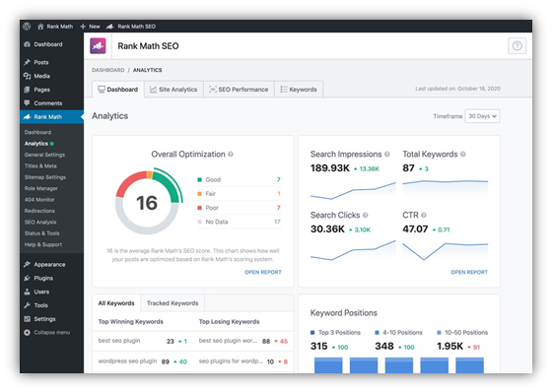Open 404 Monitor submenu item
The width and height of the screenshot is (552, 392).
coord(39,200)
